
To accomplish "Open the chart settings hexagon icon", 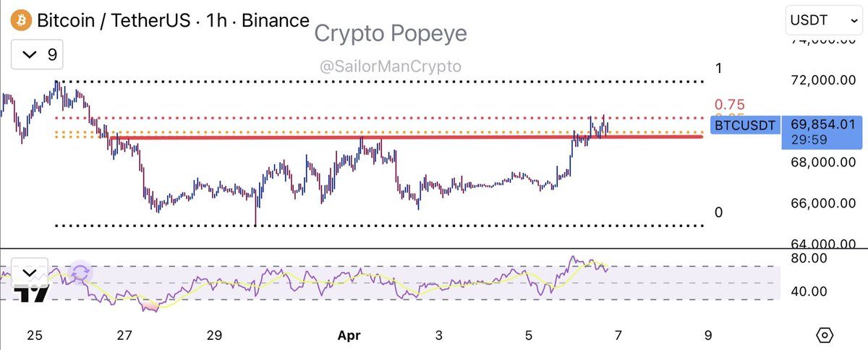I will click(824, 335).
